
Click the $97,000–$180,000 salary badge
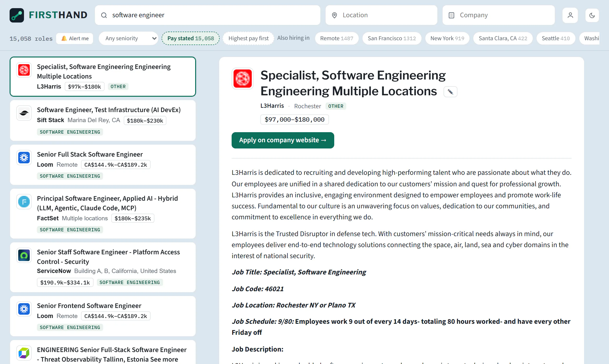294,119
